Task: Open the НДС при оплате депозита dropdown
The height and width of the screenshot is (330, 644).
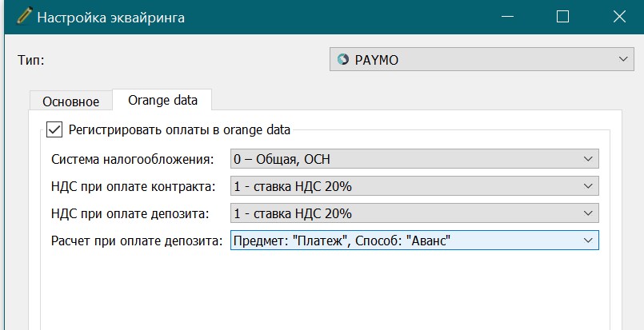Action: (x=414, y=213)
